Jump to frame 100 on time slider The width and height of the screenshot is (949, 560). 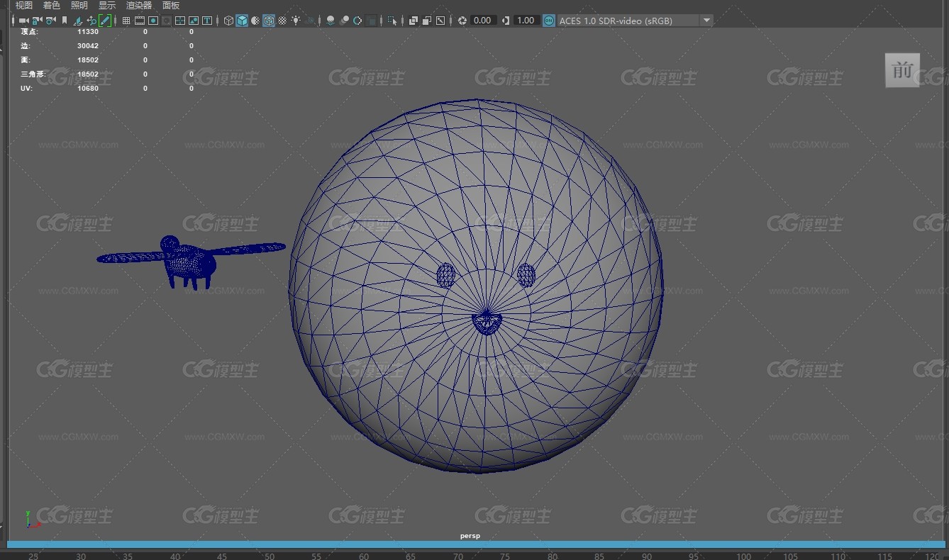coord(743,556)
